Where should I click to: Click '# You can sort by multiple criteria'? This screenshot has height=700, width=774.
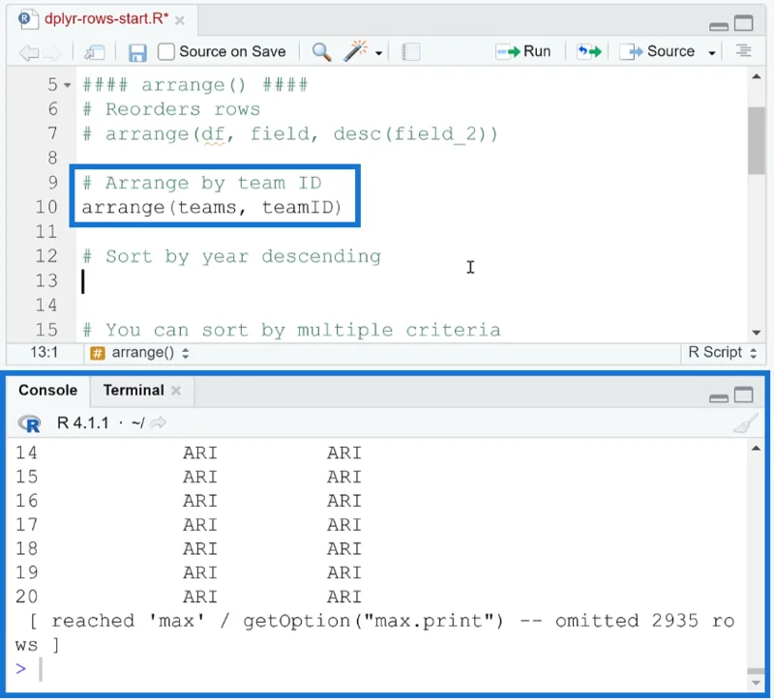tap(291, 330)
